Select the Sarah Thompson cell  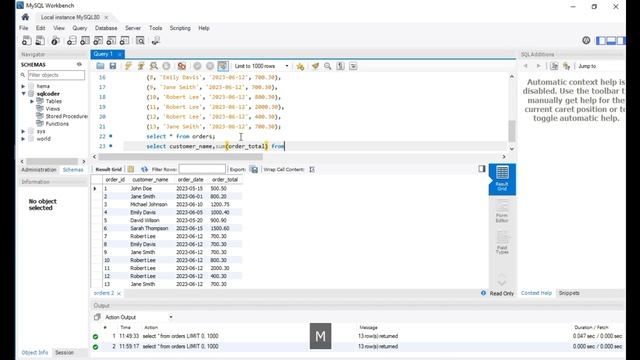coord(149,229)
